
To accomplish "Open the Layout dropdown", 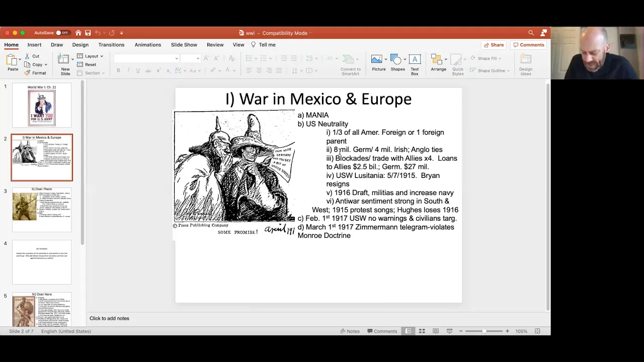I will 91,56.
